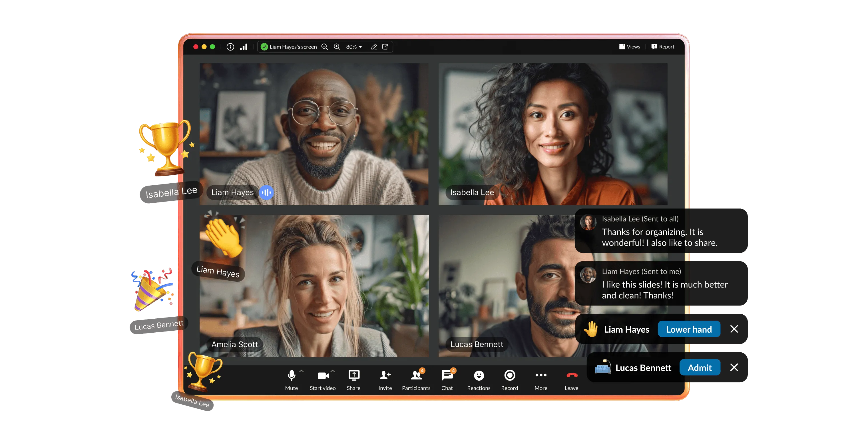Admit Lucas Bennett to the meeting
This screenshot has height=434, width=868.
700,368
